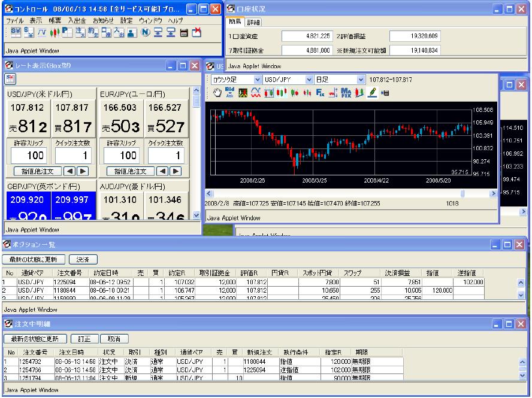Click the zoom-out candles icon in chart toolbar
The height and width of the screenshot is (398, 532).
click(307, 93)
